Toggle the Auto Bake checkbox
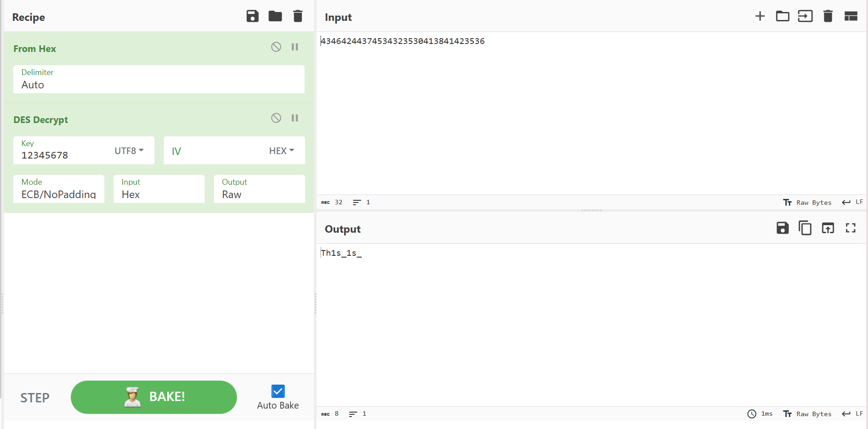 (x=278, y=391)
